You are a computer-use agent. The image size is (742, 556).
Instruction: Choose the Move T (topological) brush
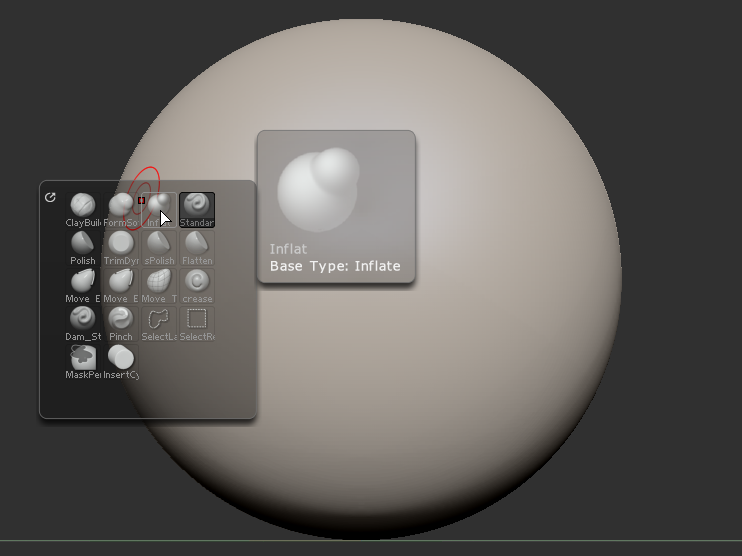pyautogui.click(x=159, y=286)
